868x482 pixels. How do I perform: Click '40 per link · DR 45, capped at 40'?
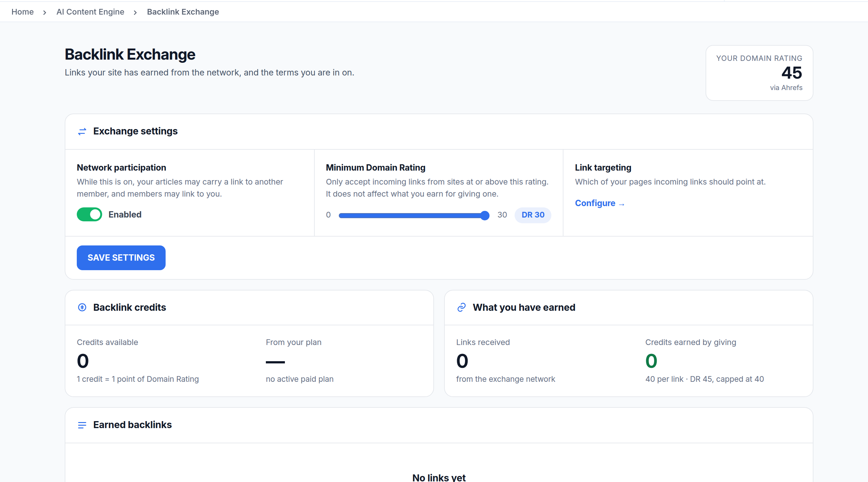point(705,379)
